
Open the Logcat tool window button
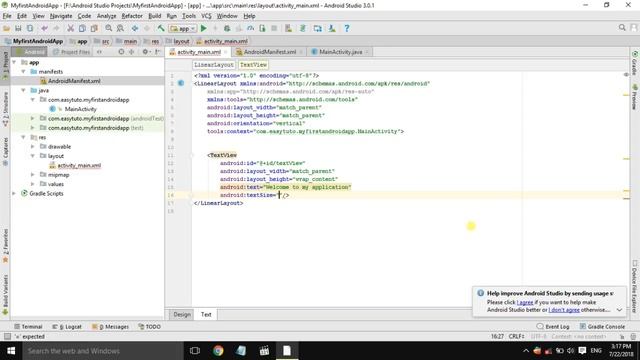tap(67, 327)
